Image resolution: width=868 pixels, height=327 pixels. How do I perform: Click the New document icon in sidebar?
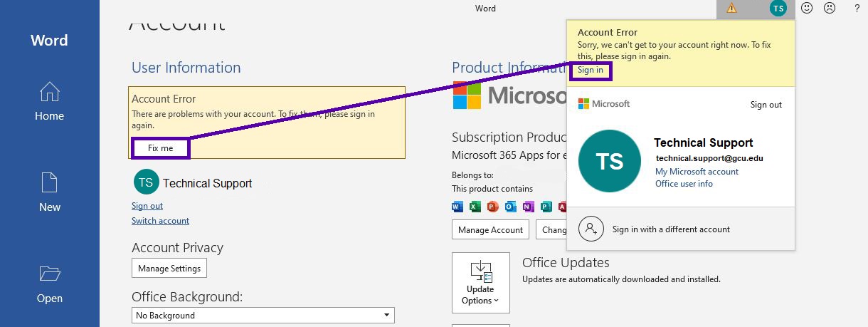[x=49, y=183]
